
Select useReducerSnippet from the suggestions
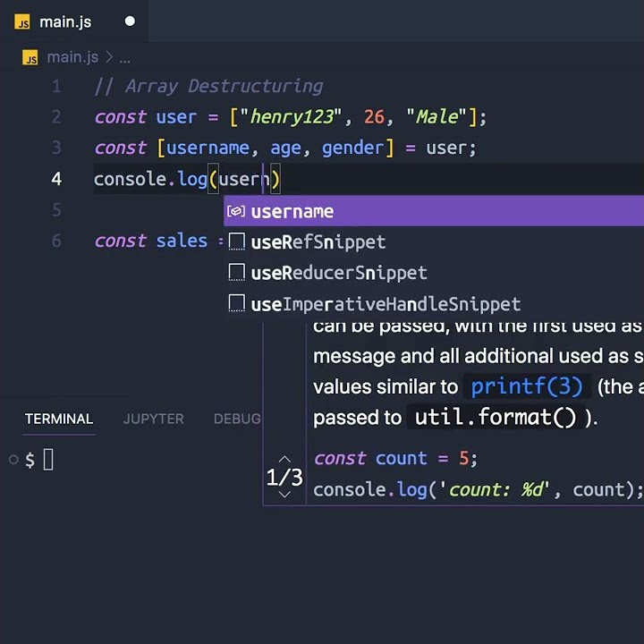(x=339, y=273)
